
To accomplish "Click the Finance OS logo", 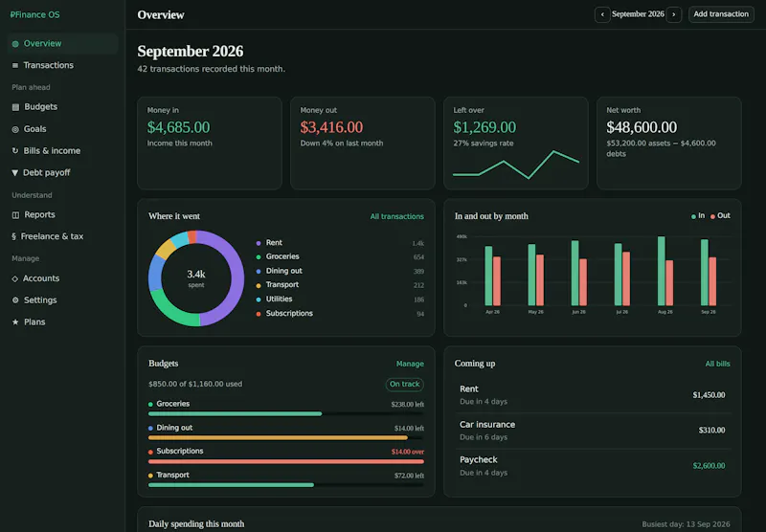I will (x=34, y=14).
